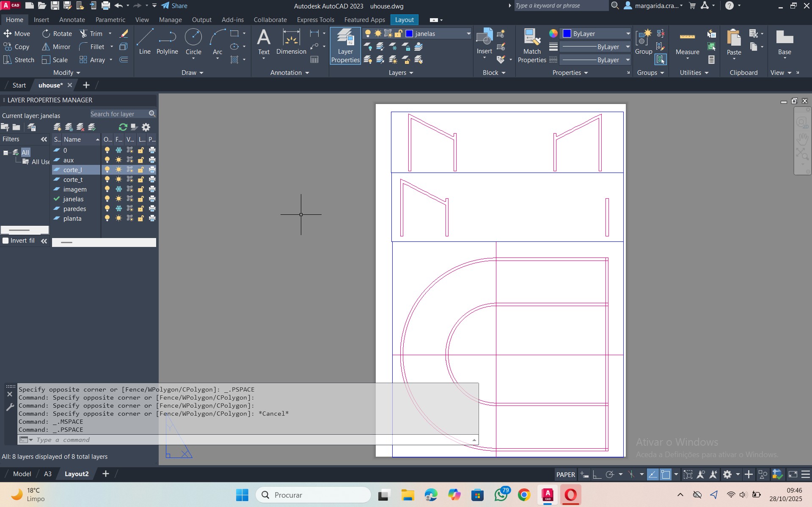Click the PAPER space status button
The height and width of the screenshot is (507, 812).
pos(565,474)
